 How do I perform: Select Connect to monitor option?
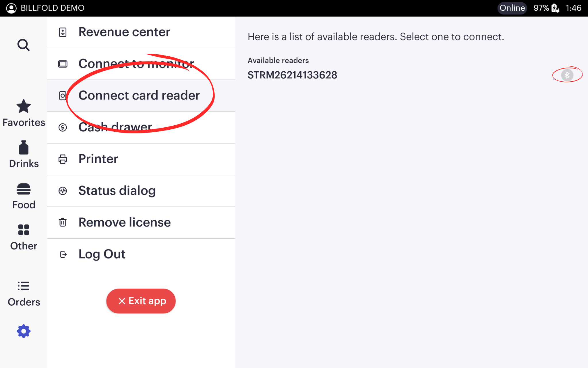tap(136, 64)
